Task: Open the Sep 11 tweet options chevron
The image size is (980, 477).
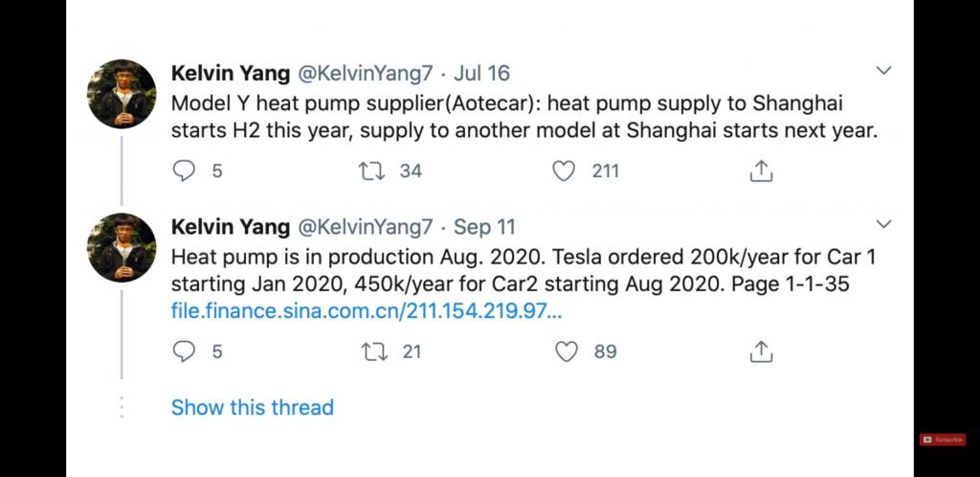Action: (883, 223)
